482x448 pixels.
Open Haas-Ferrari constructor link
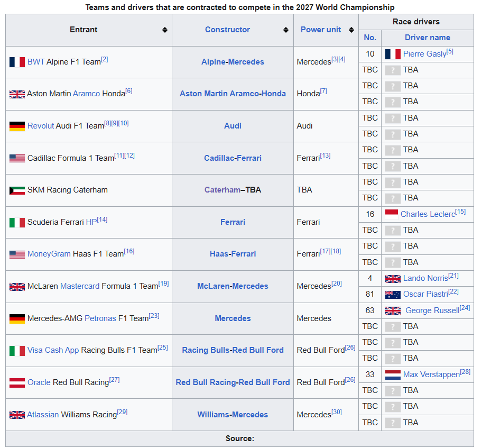tap(233, 254)
